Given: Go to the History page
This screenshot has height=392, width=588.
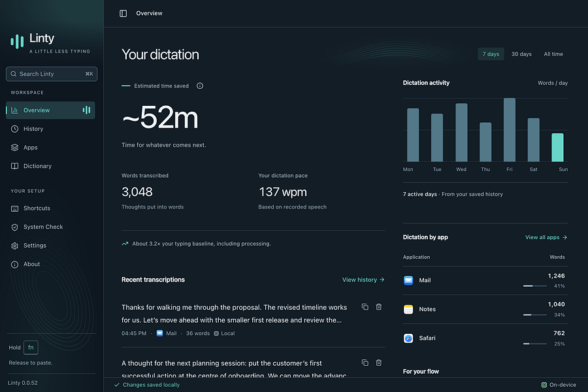Looking at the screenshot, I should (x=50, y=129).
